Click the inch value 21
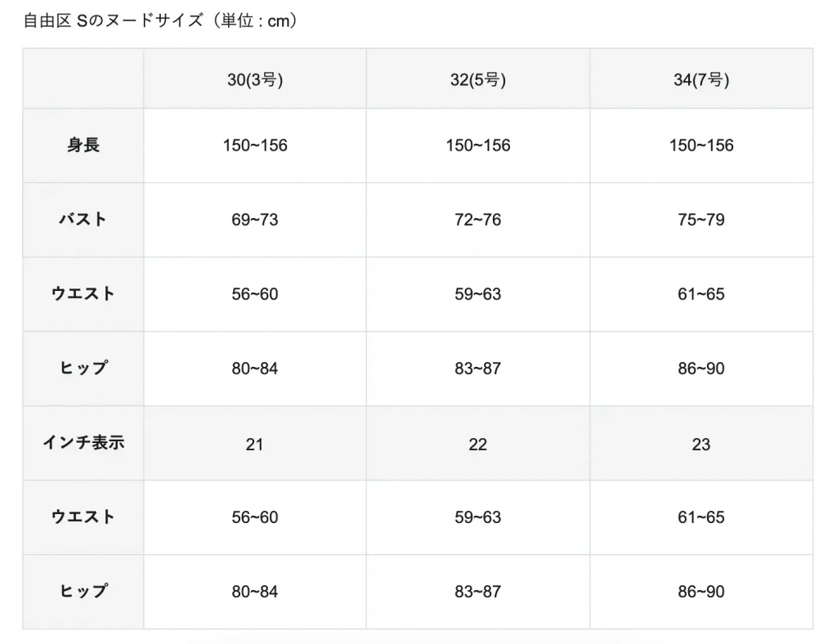Screen dimensions: 837x644 (255, 444)
